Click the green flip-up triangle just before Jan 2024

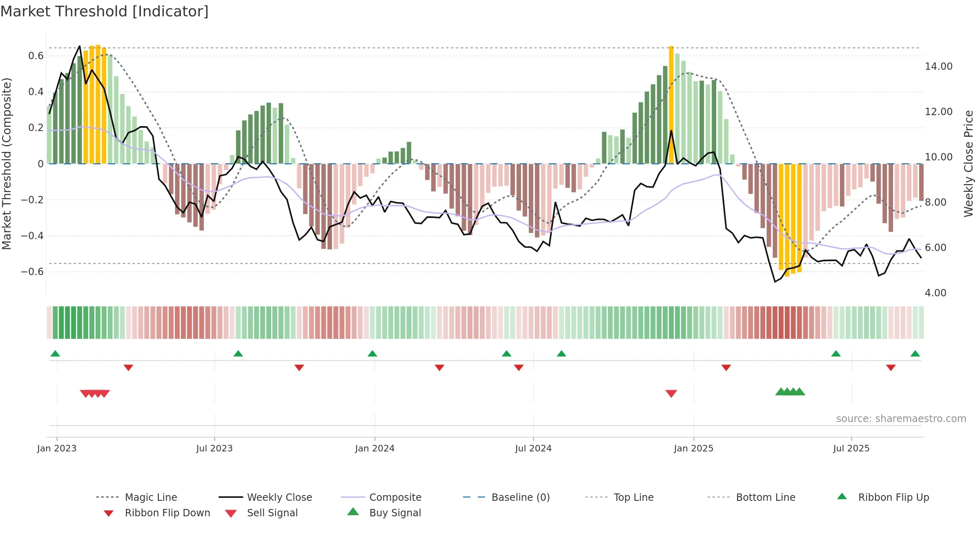point(372,353)
